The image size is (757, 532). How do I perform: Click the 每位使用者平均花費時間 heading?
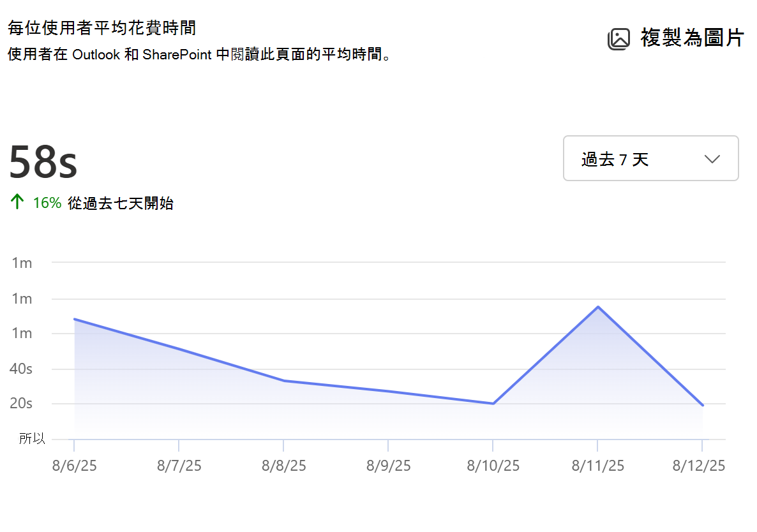pyautogui.click(x=102, y=28)
